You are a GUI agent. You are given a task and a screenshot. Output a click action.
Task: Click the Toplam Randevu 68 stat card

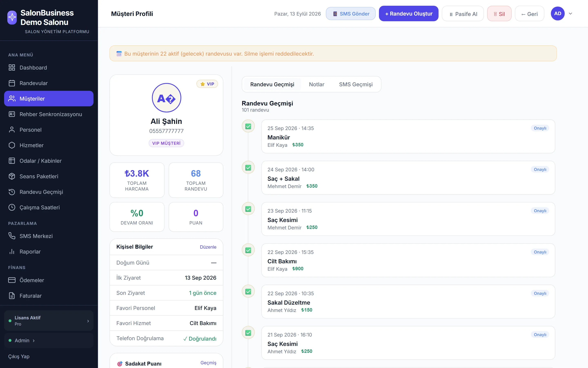(196, 180)
